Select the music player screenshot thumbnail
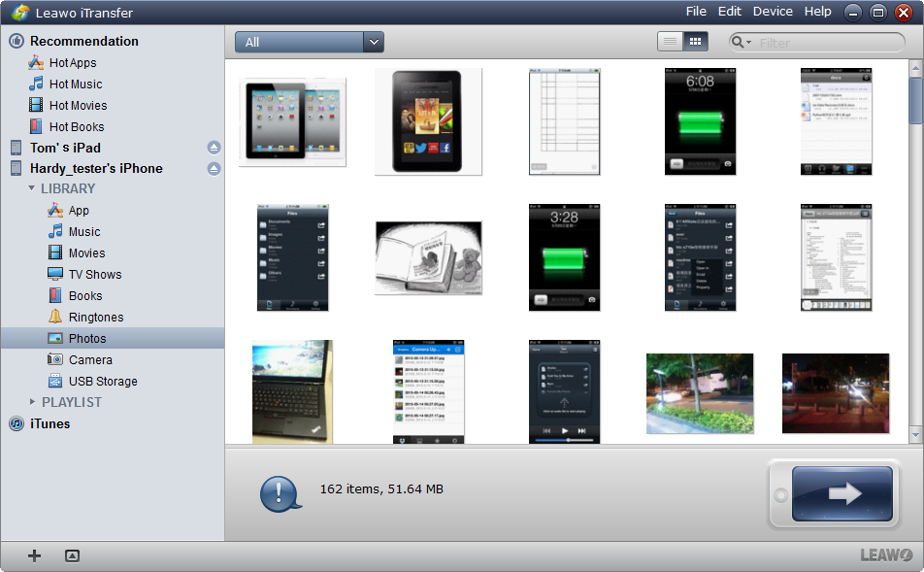This screenshot has width=924, height=572. click(x=564, y=391)
